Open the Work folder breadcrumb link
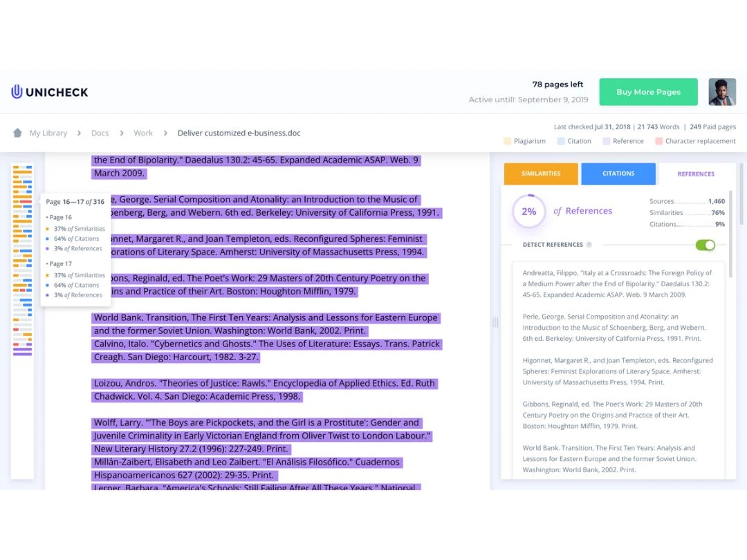The image size is (747, 560). point(143,133)
